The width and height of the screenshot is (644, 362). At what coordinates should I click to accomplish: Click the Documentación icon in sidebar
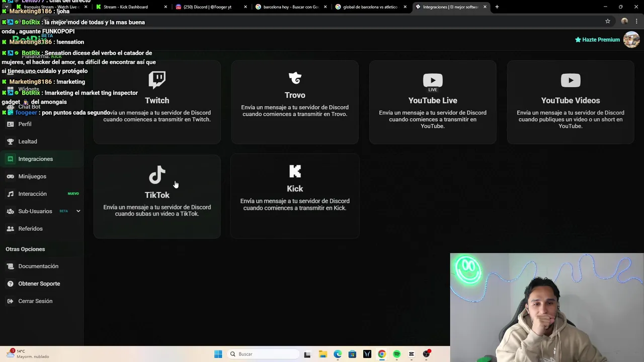[10, 266]
